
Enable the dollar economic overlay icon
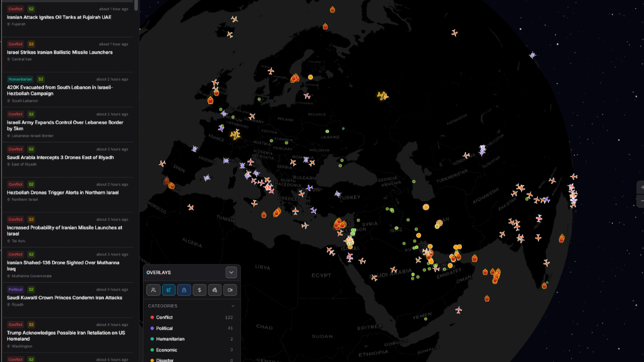pos(199,290)
